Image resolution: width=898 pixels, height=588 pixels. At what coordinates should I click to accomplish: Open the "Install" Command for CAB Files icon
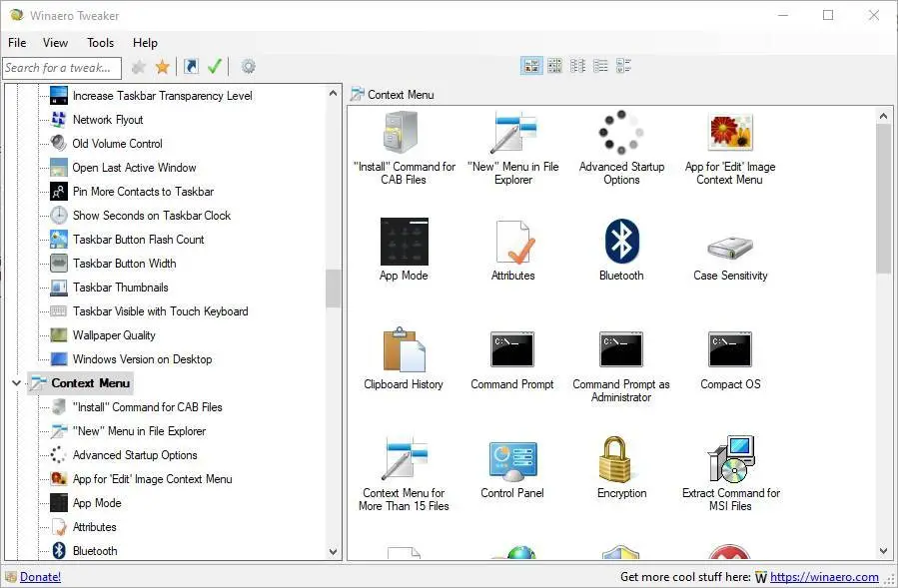click(404, 133)
